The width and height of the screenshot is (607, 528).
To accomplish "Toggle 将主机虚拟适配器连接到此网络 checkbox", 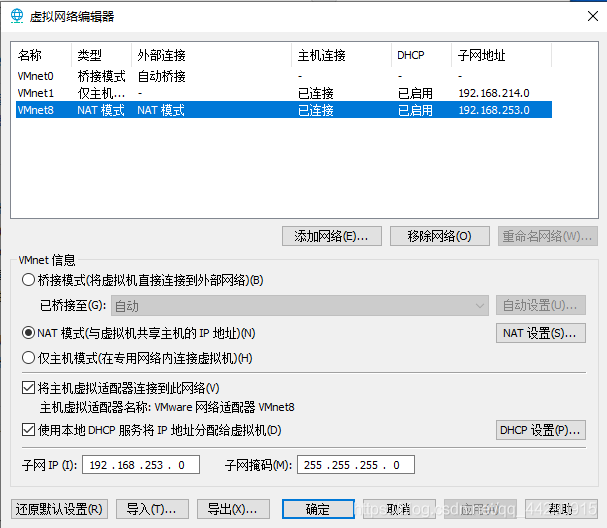I will 28,387.
